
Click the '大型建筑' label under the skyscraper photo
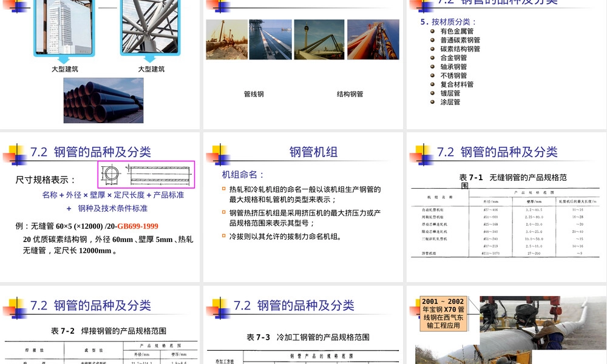point(65,69)
